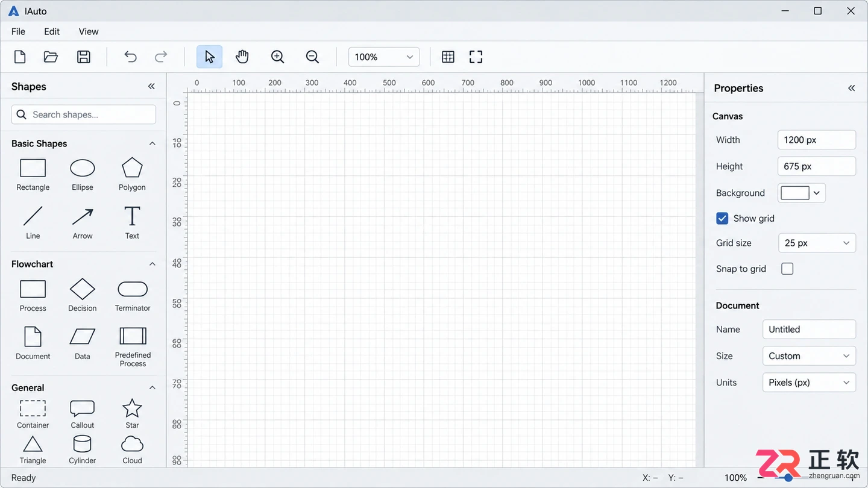Pick the Line shape

pyautogui.click(x=33, y=223)
